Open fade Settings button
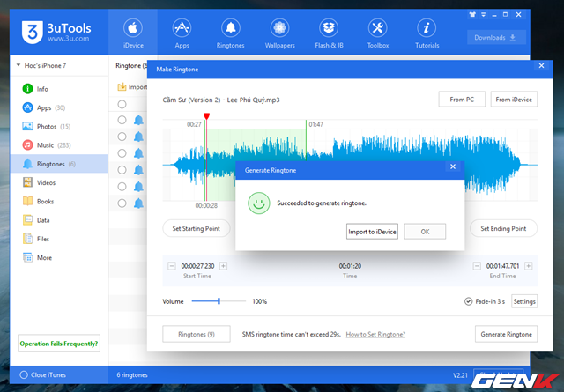The height and width of the screenshot is (392, 564). click(524, 301)
